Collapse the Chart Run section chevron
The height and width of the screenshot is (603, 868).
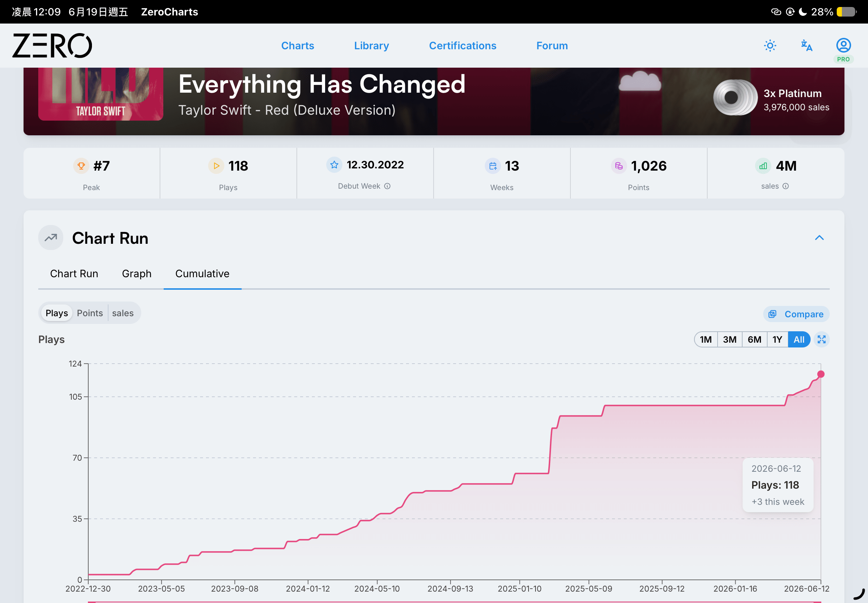click(x=819, y=238)
